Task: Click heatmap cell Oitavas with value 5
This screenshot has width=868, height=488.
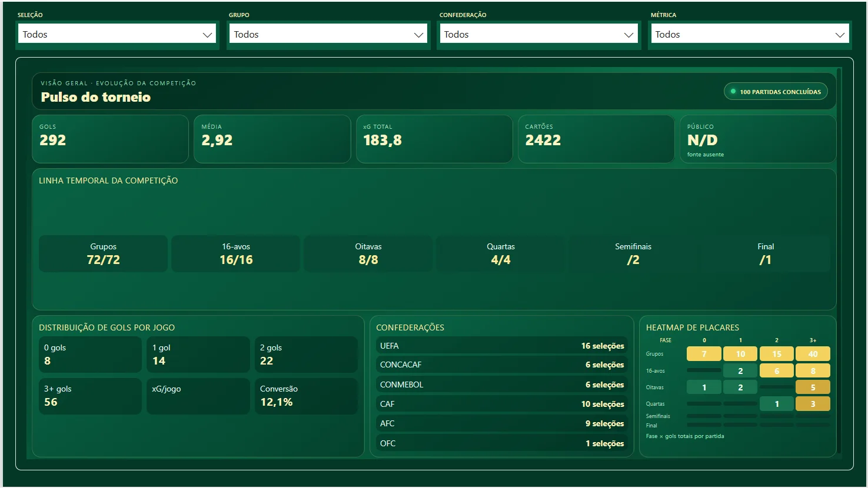Action: point(813,387)
